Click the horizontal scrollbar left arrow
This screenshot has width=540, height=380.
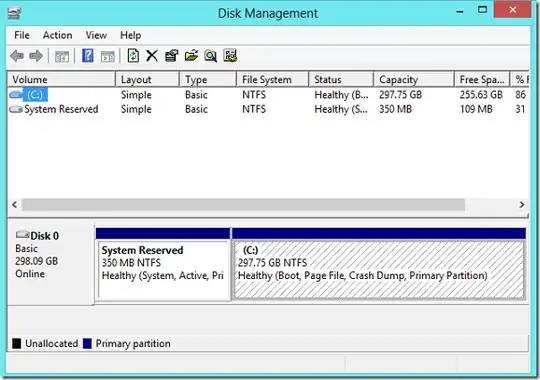click(14, 205)
